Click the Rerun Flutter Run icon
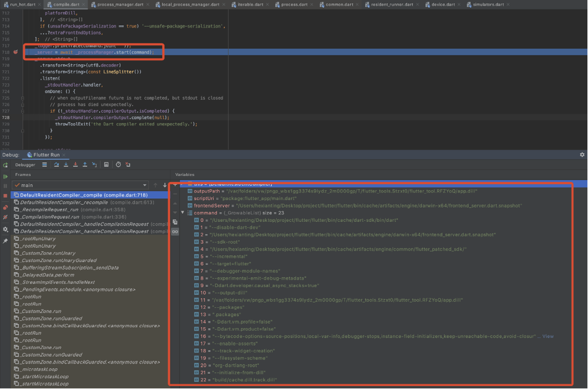The width and height of the screenshot is (588, 389). click(x=5, y=165)
